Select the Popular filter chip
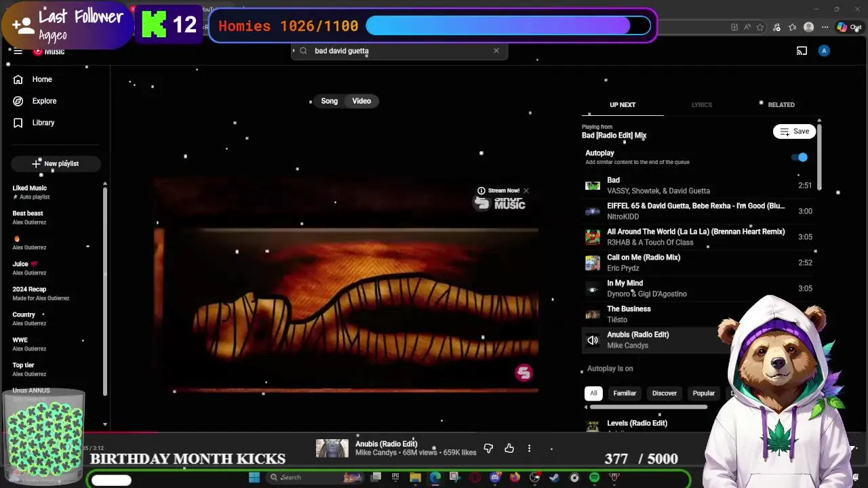This screenshot has height=488, width=868. pos(703,393)
